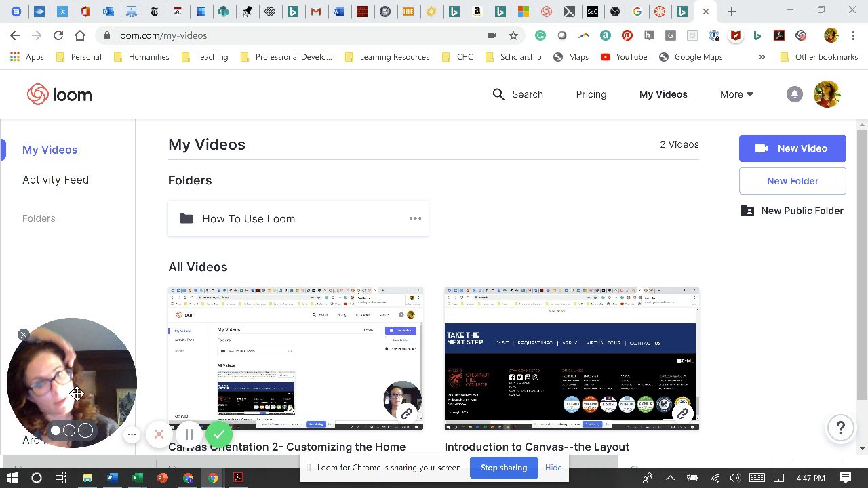
Task: Open Canvas Orientation 2 video thumbnail
Action: click(x=296, y=359)
